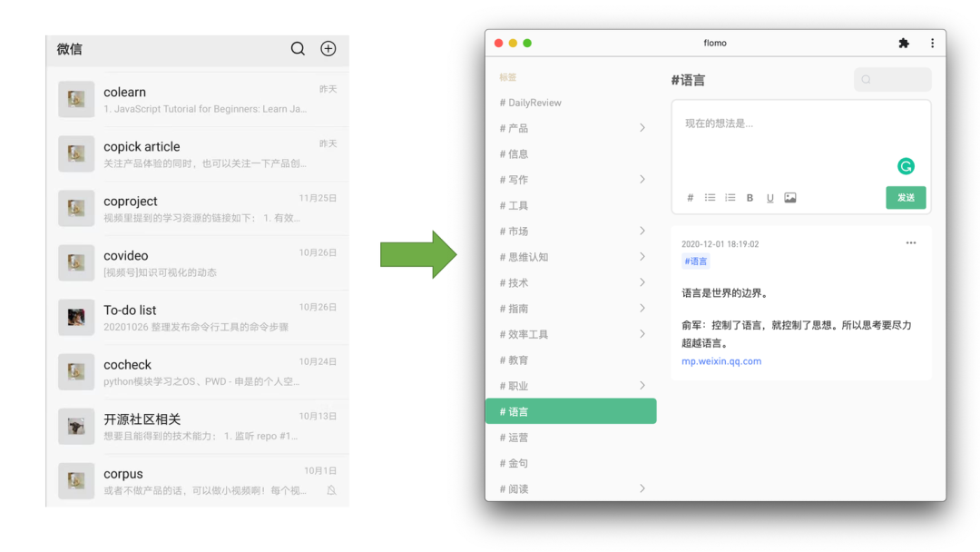The height and width of the screenshot is (552, 980).
Task: Click the memo timestamp 2020-12-01 18:19:02
Action: point(720,244)
